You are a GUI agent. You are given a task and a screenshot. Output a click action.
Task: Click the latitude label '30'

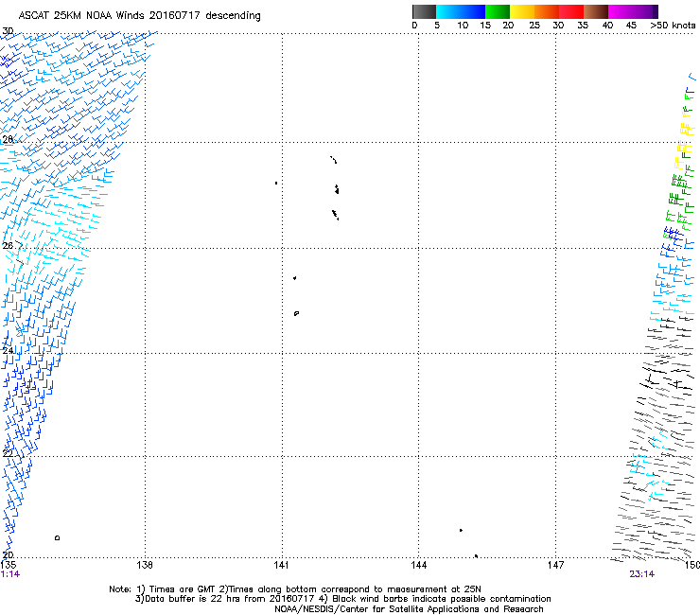[8, 31]
